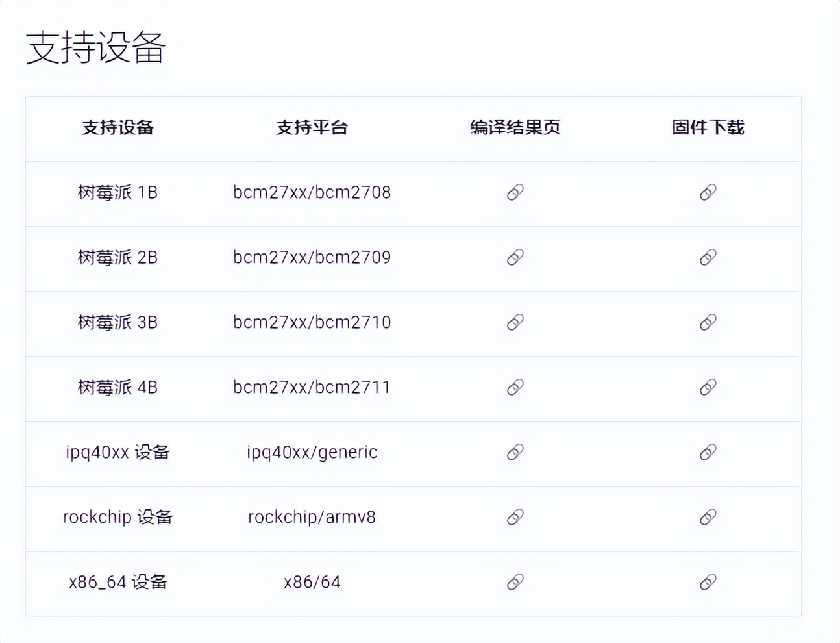
Task: Click platform text bcm27xx/bcm2710
Action: pyautogui.click(x=312, y=322)
